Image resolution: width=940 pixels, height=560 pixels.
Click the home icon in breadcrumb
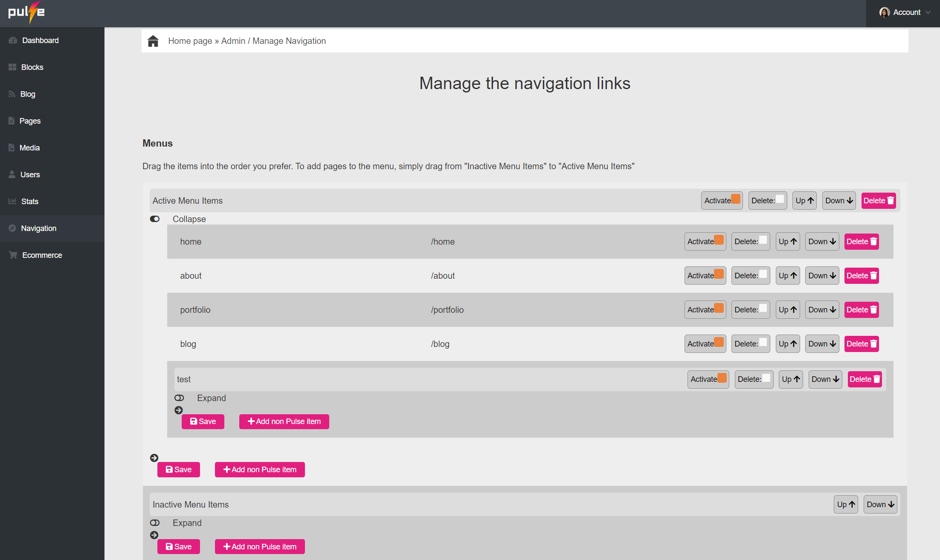[153, 41]
